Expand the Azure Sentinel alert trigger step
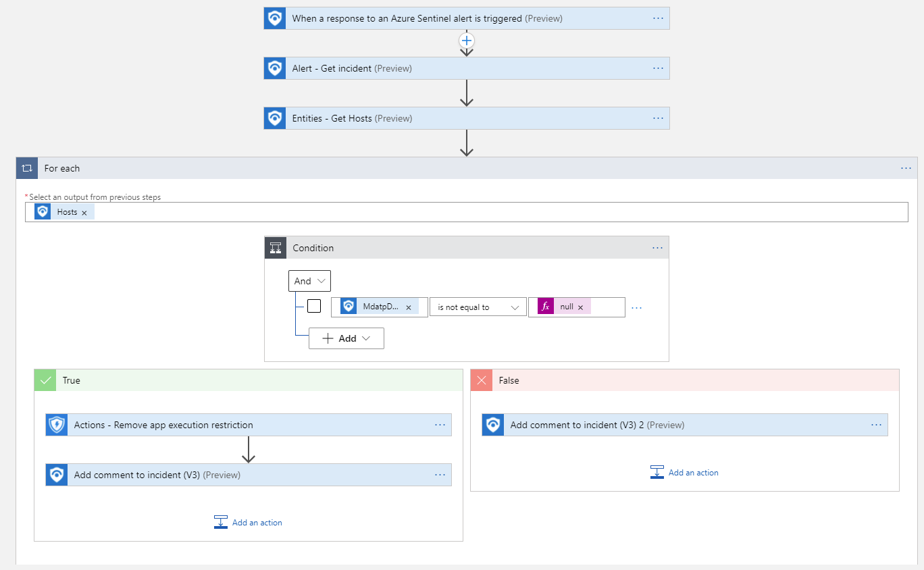Viewport: 924px width, 570px height. tap(467, 18)
